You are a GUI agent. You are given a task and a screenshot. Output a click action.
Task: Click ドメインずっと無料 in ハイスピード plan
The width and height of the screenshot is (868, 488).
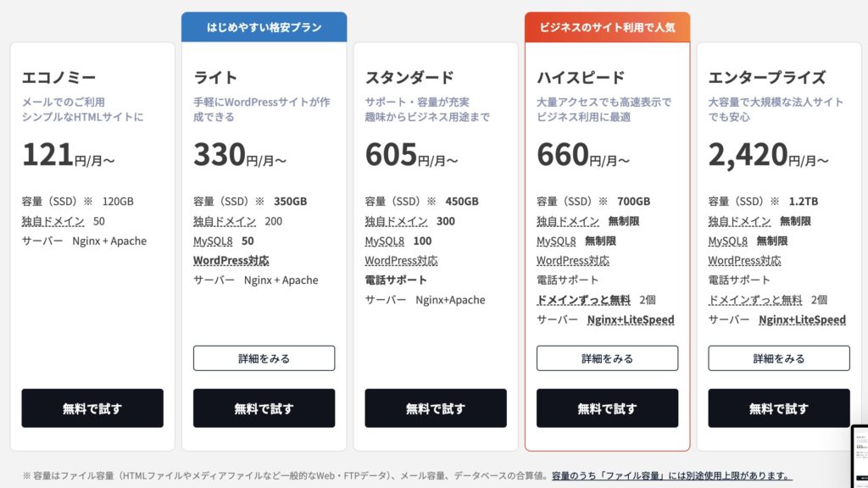[x=583, y=300]
